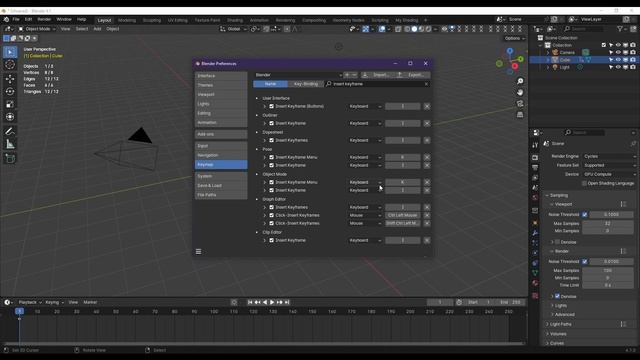Click the navigation orientation gizmo Z axis
This screenshot has width=640, height=360.
[510, 51]
